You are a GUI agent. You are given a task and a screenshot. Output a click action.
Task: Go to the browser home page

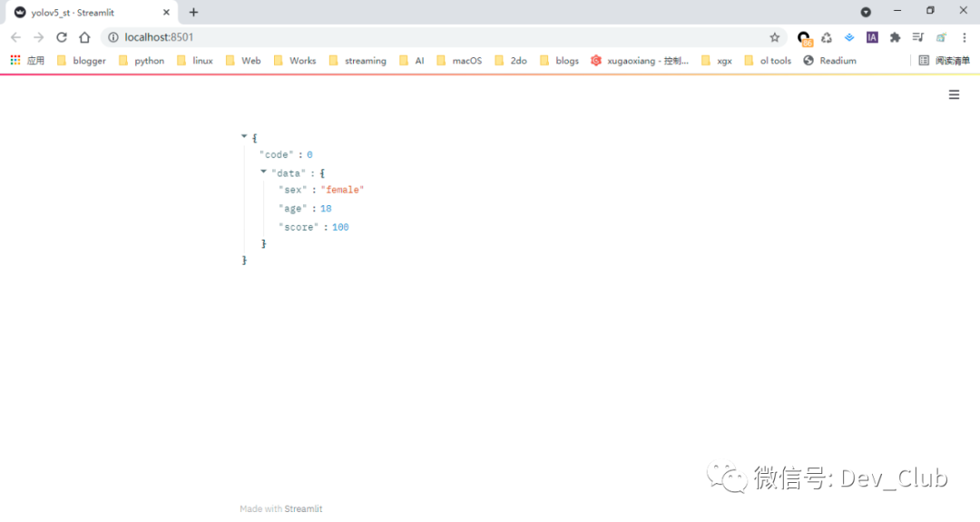(84, 37)
